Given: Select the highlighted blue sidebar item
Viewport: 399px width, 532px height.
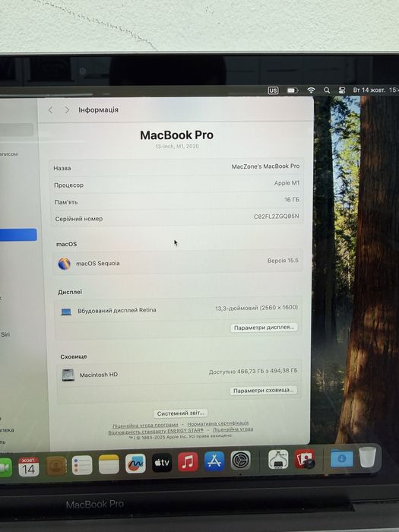Looking at the screenshot, I should 18,235.
